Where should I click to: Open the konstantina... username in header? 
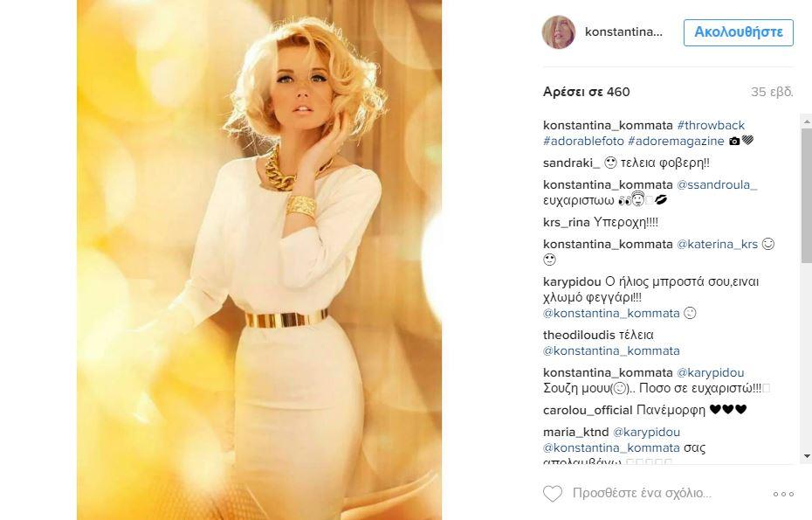pyautogui.click(x=623, y=32)
